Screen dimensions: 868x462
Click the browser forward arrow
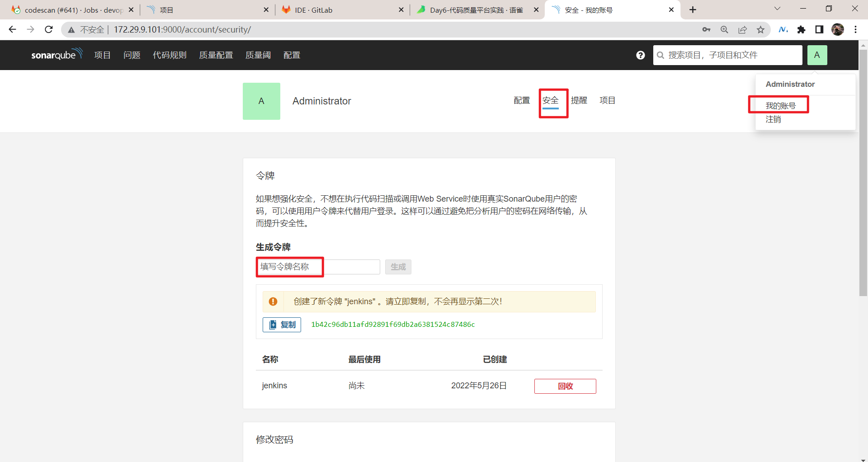[30, 29]
